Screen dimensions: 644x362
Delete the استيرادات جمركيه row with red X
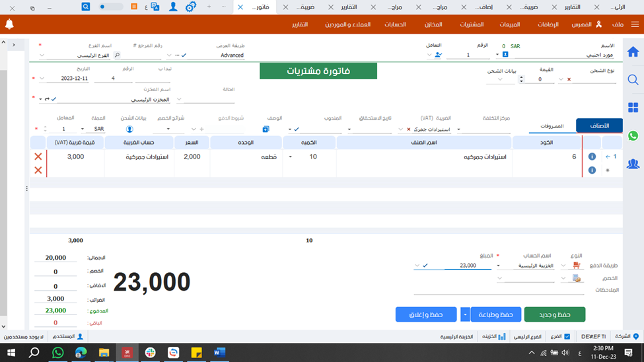point(38,157)
